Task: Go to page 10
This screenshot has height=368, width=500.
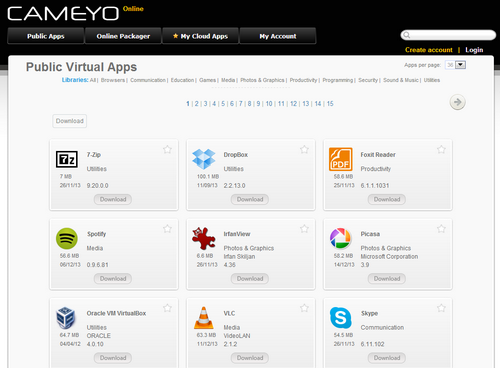Action: [269, 104]
